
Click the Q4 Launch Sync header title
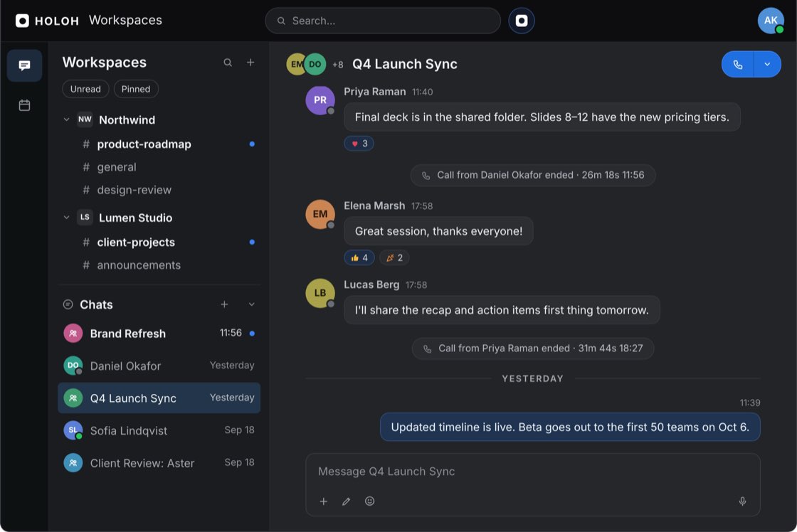(405, 65)
